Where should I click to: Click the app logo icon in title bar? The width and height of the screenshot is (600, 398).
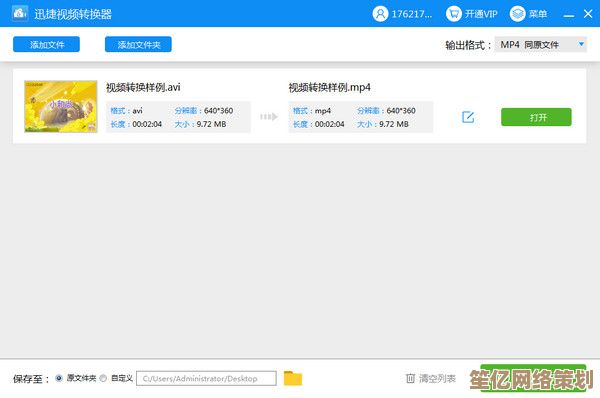point(20,13)
